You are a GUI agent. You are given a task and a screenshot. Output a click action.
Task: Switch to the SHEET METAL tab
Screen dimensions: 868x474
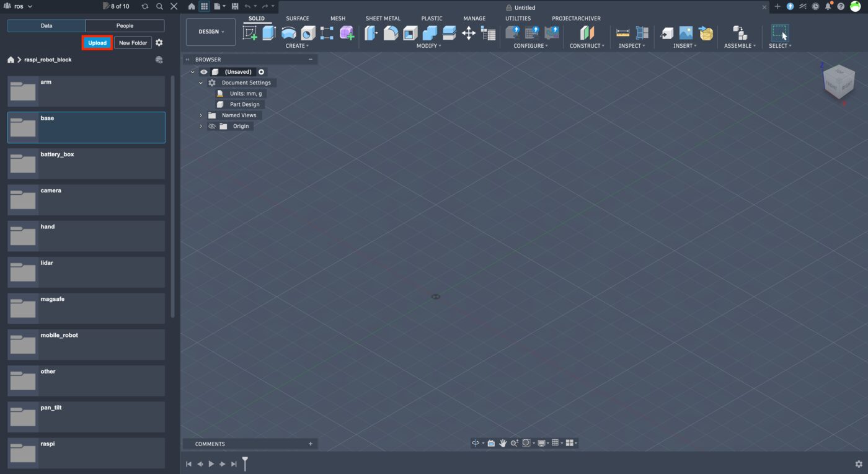point(383,19)
